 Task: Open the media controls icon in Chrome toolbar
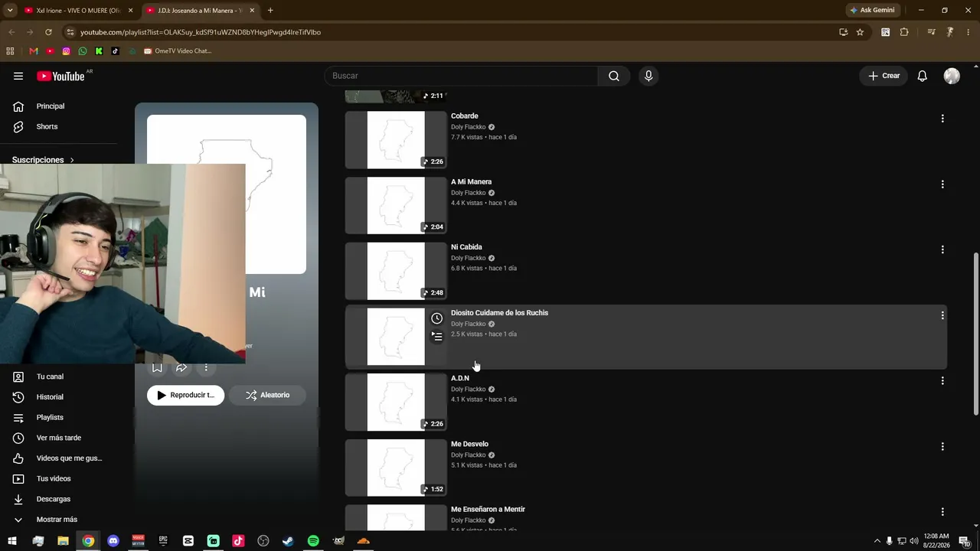931,32
